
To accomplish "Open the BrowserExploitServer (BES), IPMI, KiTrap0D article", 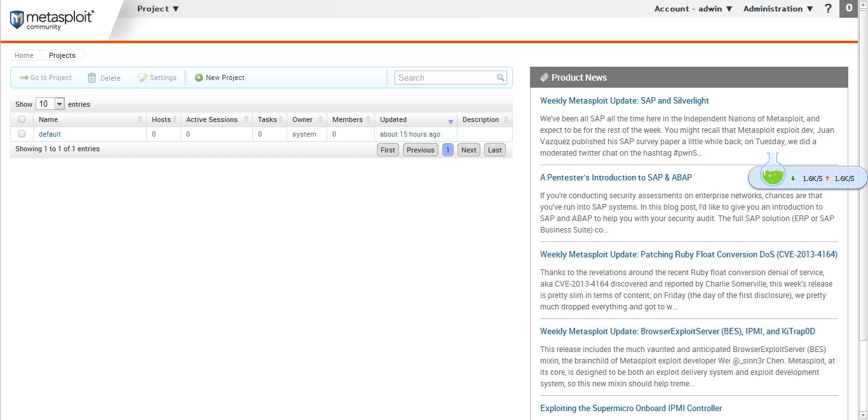I will 677,331.
